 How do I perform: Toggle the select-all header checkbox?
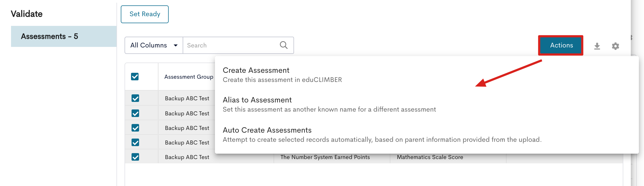[135, 77]
